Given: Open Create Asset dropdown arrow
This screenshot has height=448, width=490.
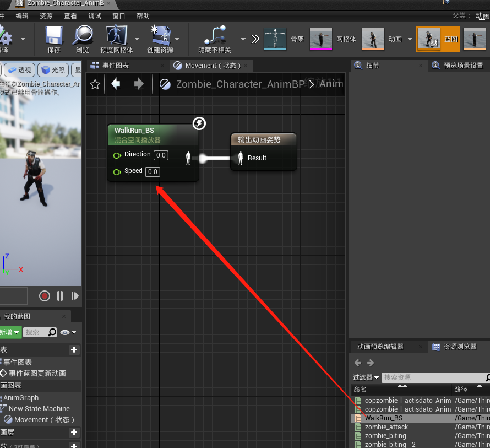Looking at the screenshot, I should click(x=177, y=39).
